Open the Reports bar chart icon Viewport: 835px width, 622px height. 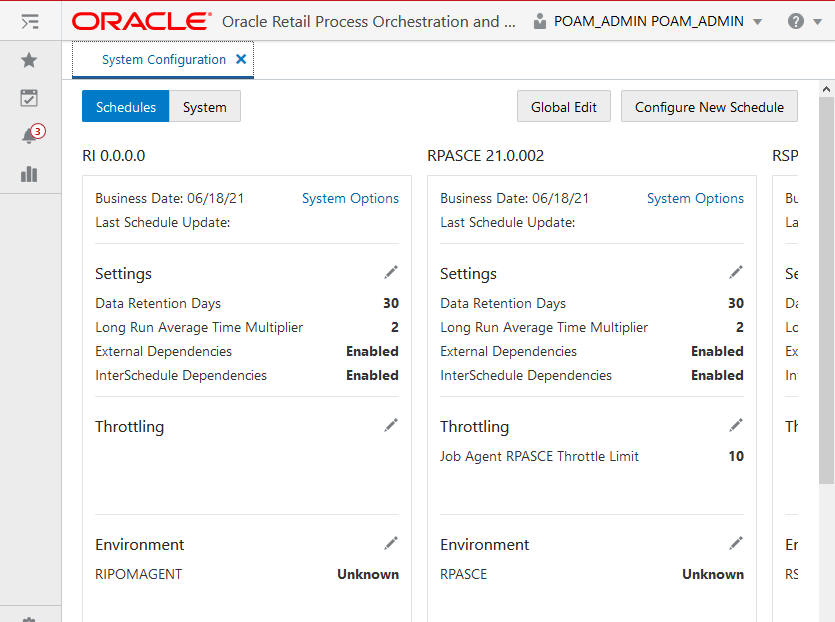click(29, 174)
